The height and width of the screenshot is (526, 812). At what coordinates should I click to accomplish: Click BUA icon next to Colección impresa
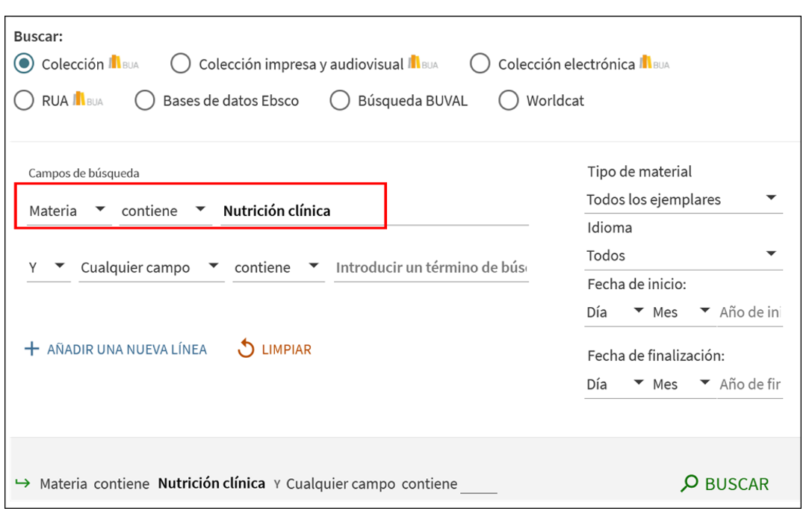tap(422, 64)
